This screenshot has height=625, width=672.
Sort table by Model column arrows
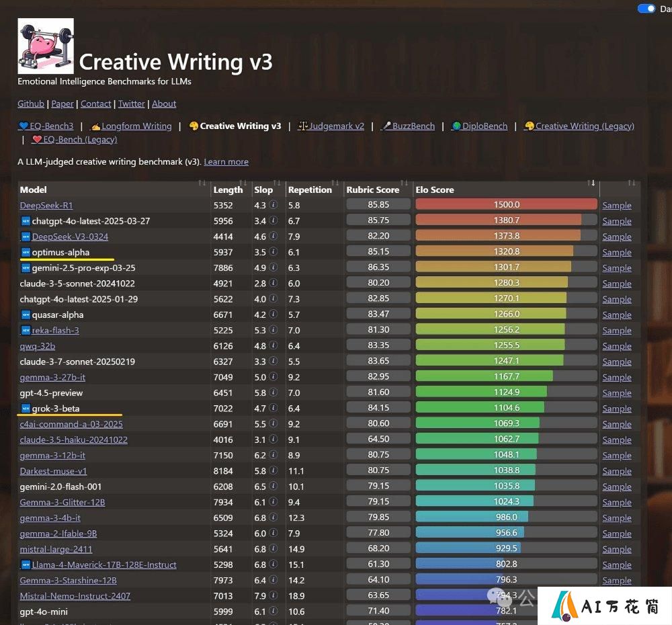(202, 183)
